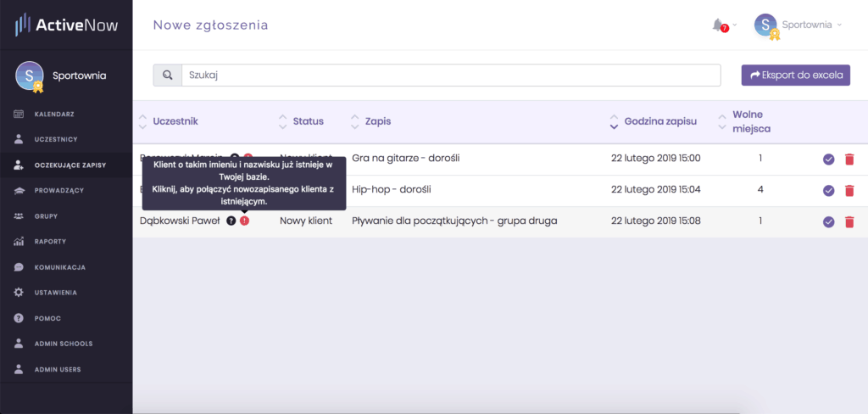The height and width of the screenshot is (414, 868).
Task: Click the Sportownia avatar in the sidebar
Action: (30, 76)
